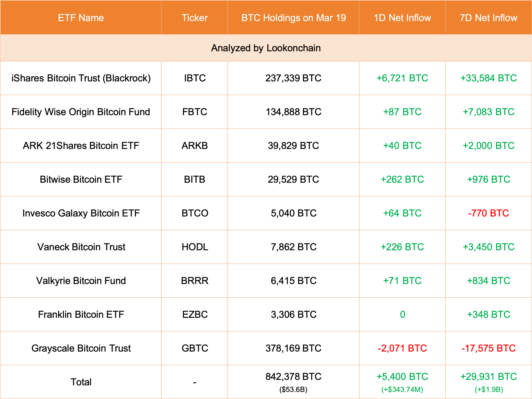Click the GBTC ticker cell
532x399 pixels.
(x=195, y=348)
